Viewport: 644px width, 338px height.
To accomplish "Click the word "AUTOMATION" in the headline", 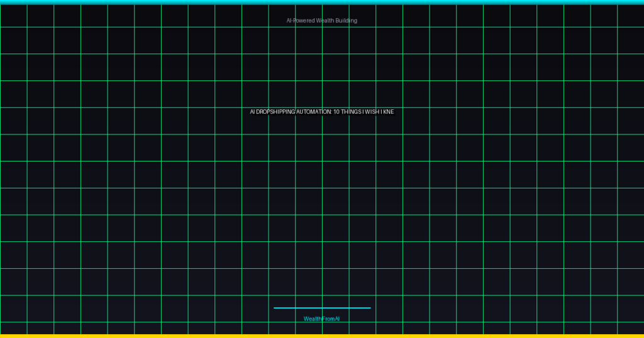I will [x=313, y=112].
